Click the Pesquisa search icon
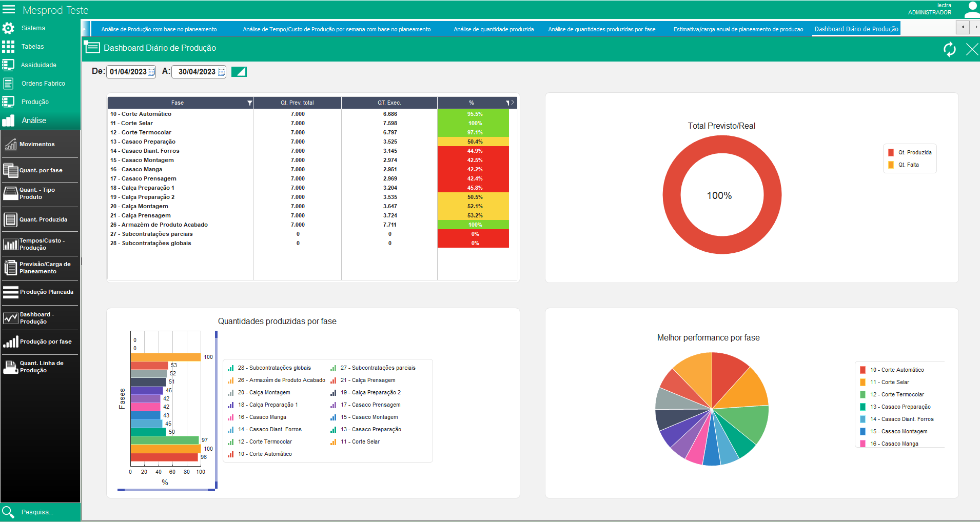Viewport: 980px width, 522px height. pos(8,512)
